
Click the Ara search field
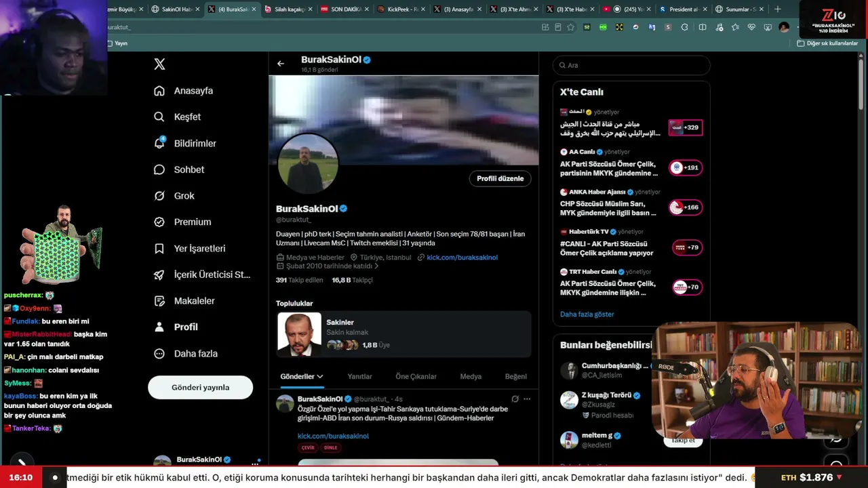pyautogui.click(x=631, y=65)
